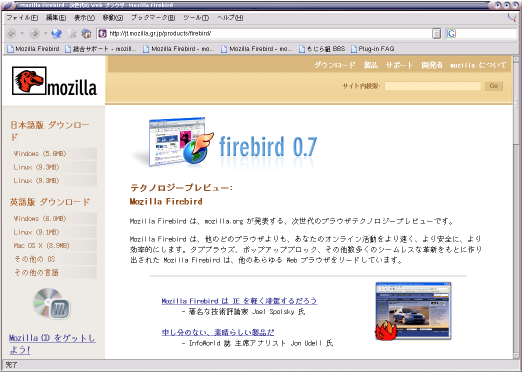Go to the home page icon
Viewport: 522px width, 372px height.
click(86, 33)
